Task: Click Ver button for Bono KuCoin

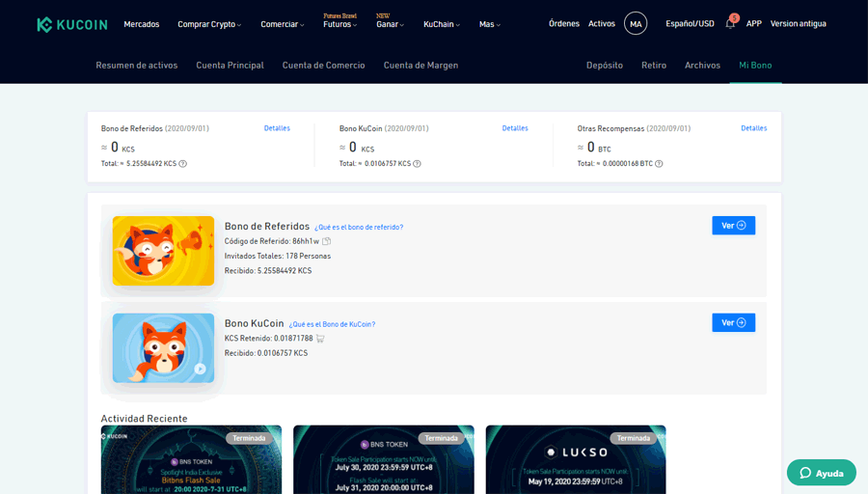Action: [x=734, y=322]
